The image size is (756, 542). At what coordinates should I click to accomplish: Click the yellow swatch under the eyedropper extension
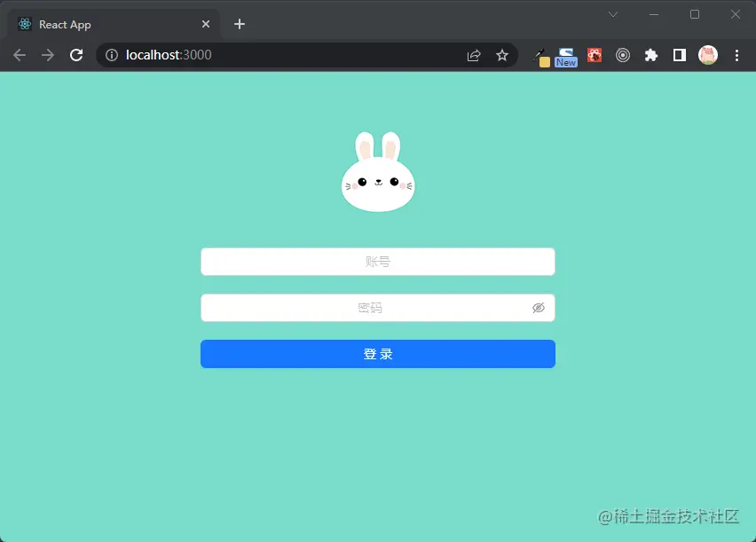click(x=544, y=60)
